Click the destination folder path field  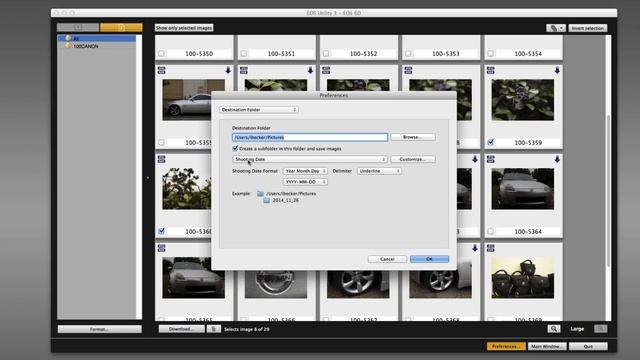[x=310, y=137]
